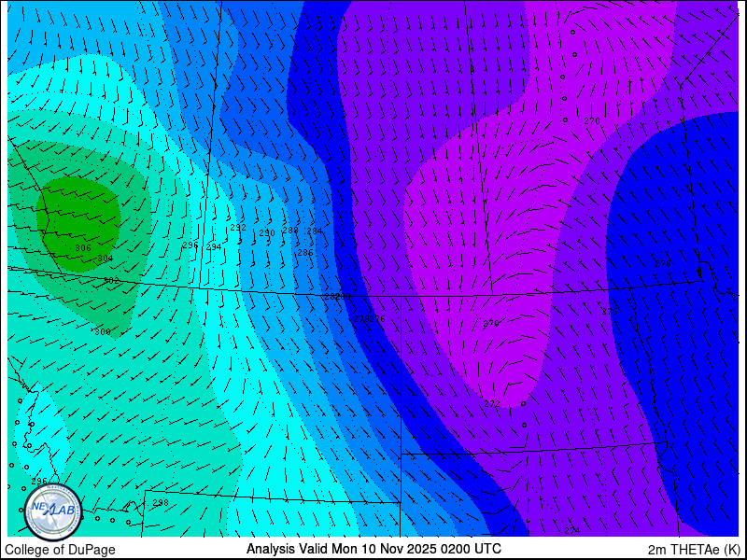Click the "College of DuPage" footer text
The height and width of the screenshot is (560, 747).
pyautogui.click(x=60, y=550)
